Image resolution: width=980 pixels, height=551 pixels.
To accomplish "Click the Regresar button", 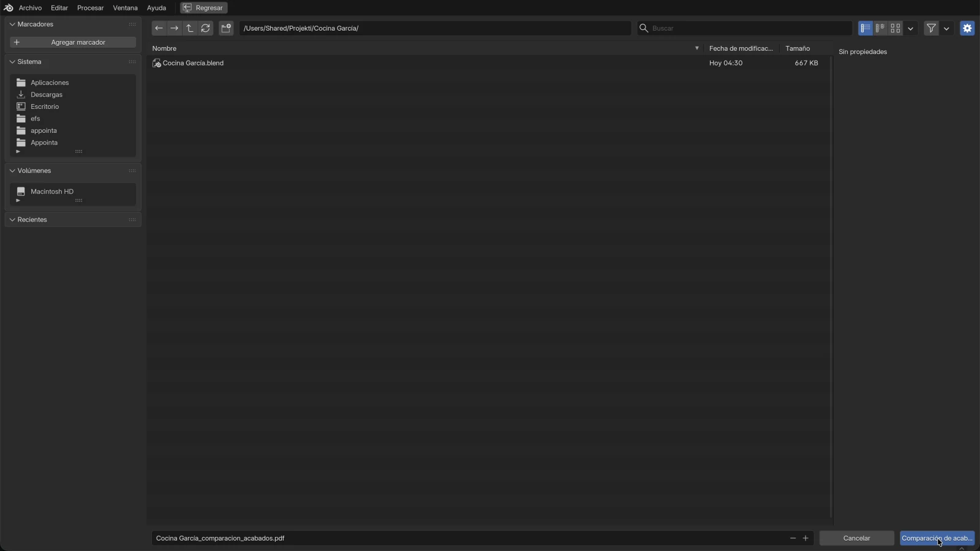I will pyautogui.click(x=203, y=8).
